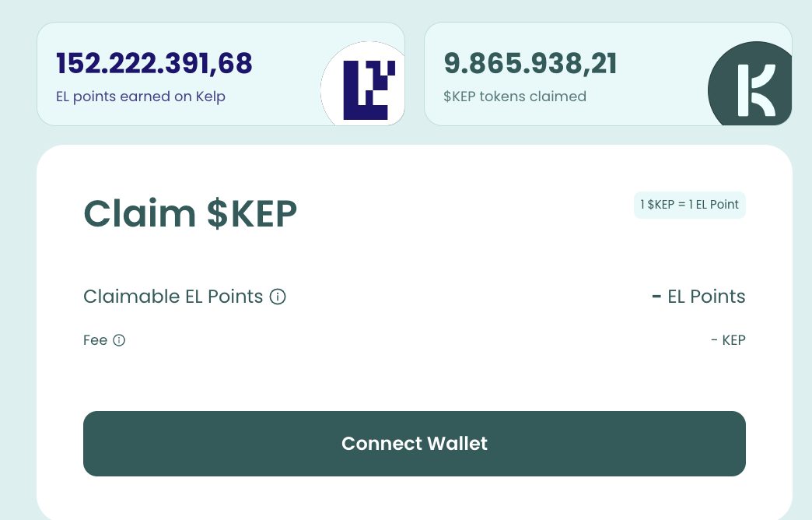Select the Claimable EL Points label
The height and width of the screenshot is (520, 812).
tap(173, 297)
